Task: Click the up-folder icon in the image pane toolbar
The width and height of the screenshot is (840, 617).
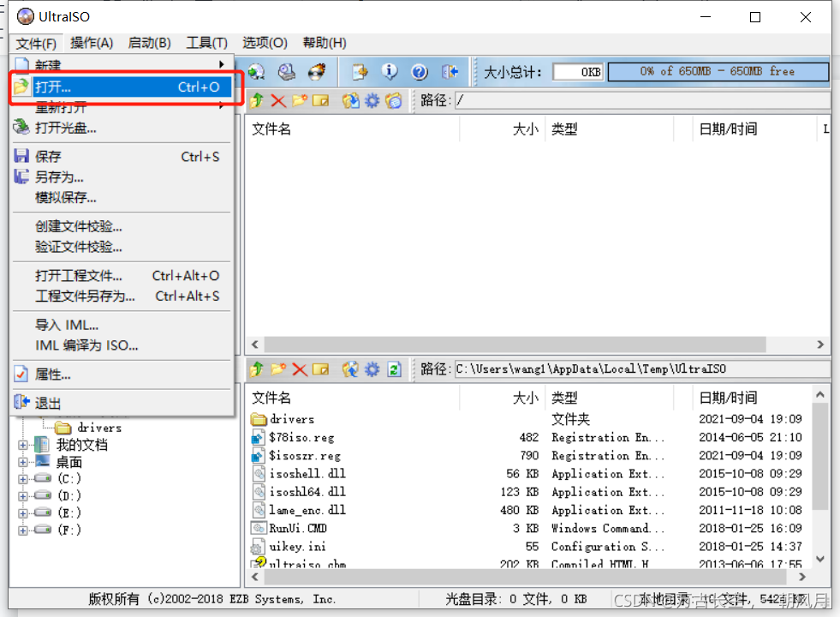Action: [257, 100]
